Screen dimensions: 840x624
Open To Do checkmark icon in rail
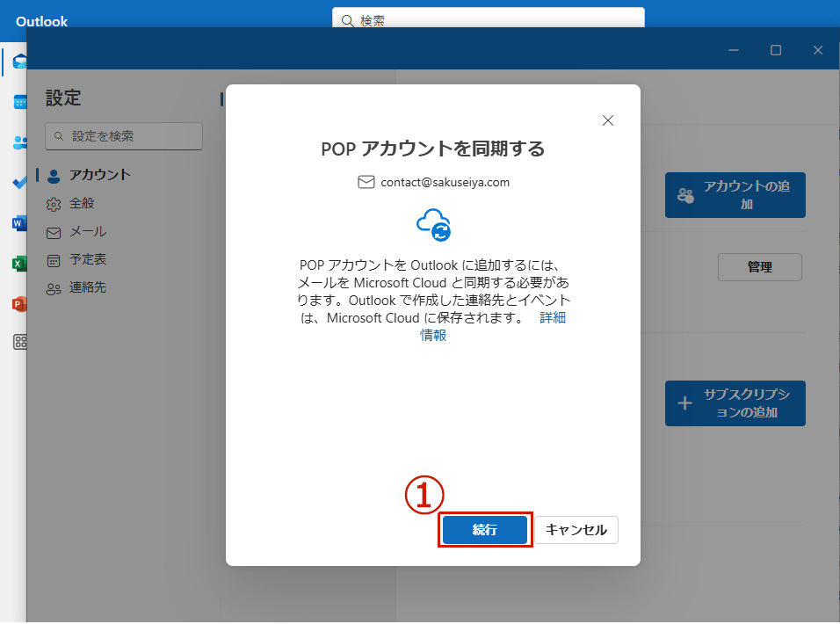point(20,183)
